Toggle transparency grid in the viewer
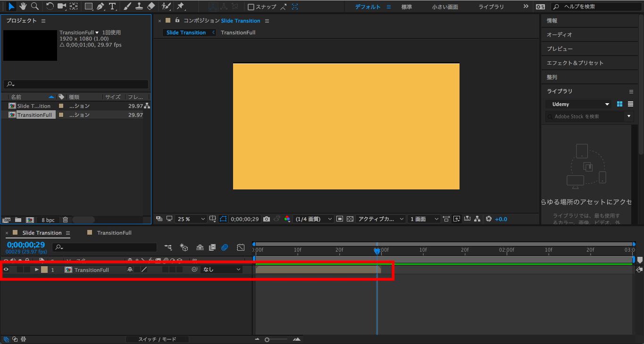 pyautogui.click(x=350, y=219)
